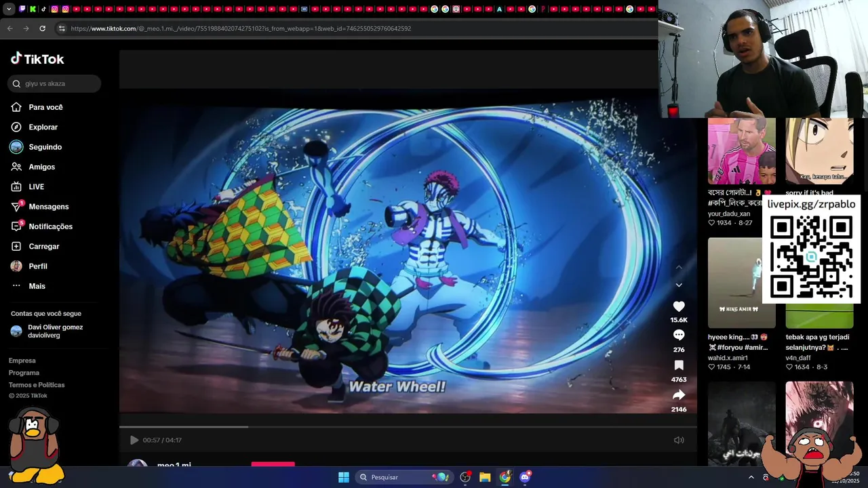Reload the page in browser toolbar
The height and width of the screenshot is (488, 868).
click(x=42, y=28)
